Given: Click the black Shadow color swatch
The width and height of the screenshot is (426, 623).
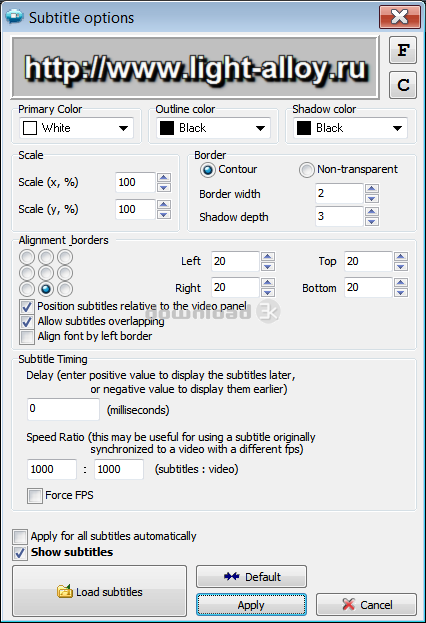Looking at the screenshot, I should (304, 128).
